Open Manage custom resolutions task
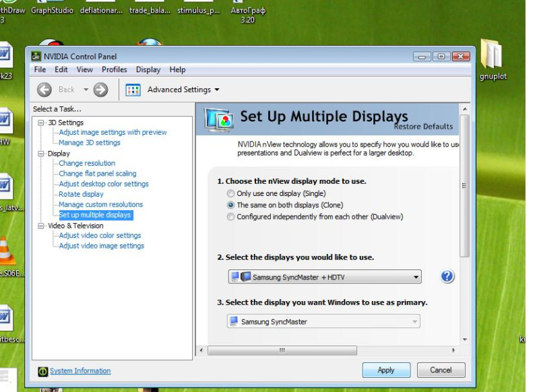 click(x=100, y=204)
